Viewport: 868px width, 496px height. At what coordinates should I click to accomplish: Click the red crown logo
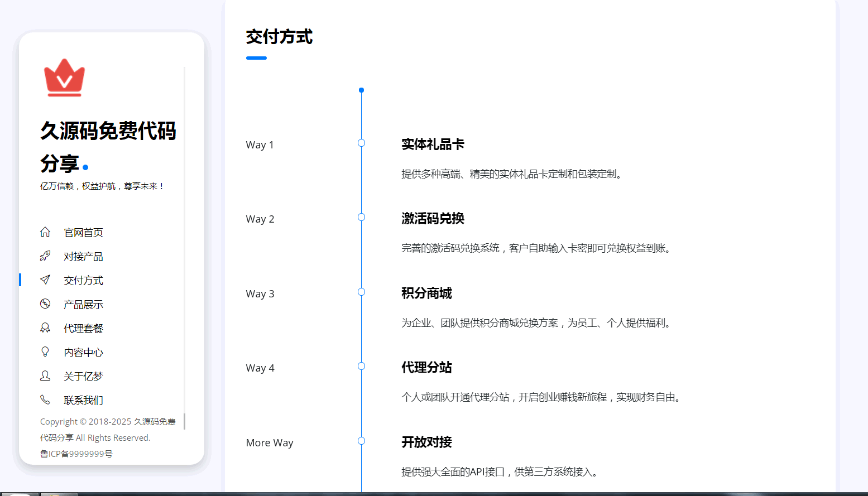click(x=64, y=78)
